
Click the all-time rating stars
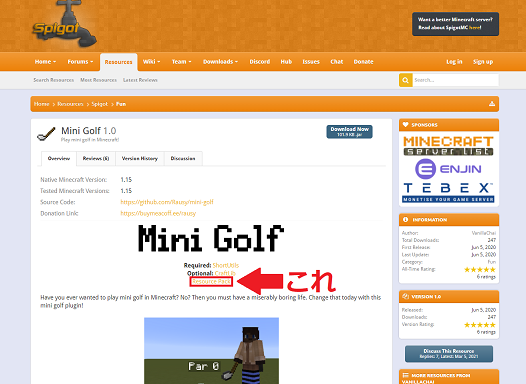coord(480,270)
